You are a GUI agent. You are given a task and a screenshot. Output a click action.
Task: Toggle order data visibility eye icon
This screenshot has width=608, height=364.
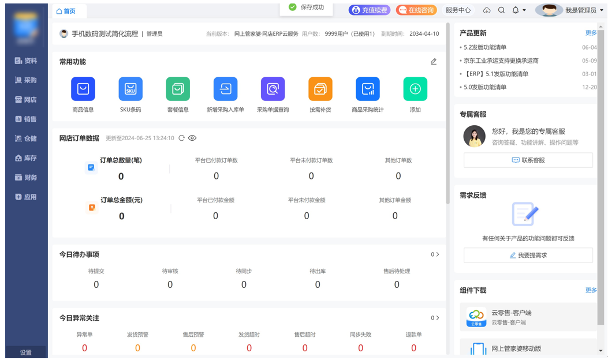192,138
